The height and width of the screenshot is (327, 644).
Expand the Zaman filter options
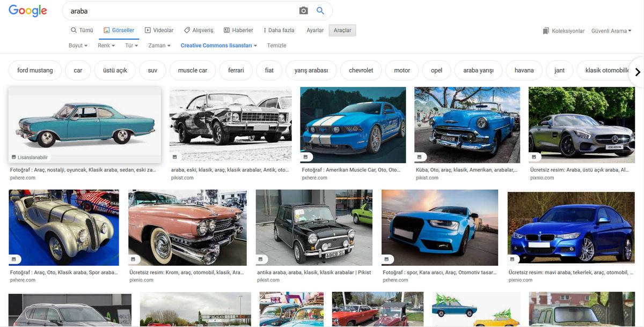click(159, 46)
